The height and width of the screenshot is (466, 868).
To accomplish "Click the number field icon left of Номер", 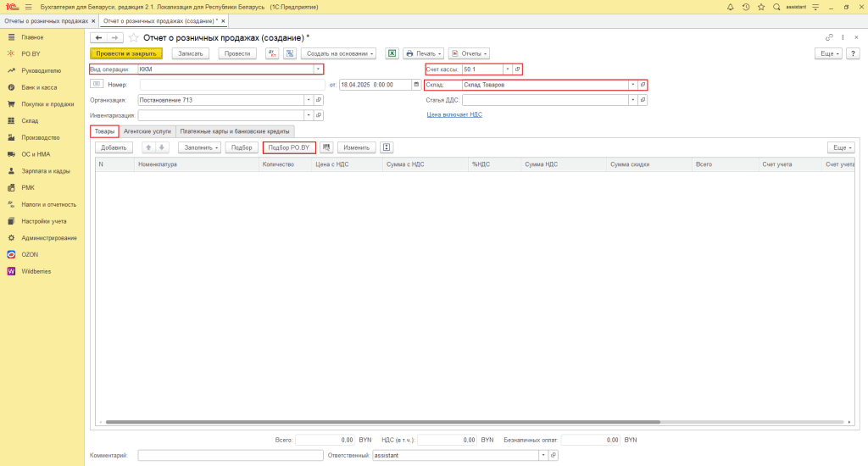I will pos(97,84).
